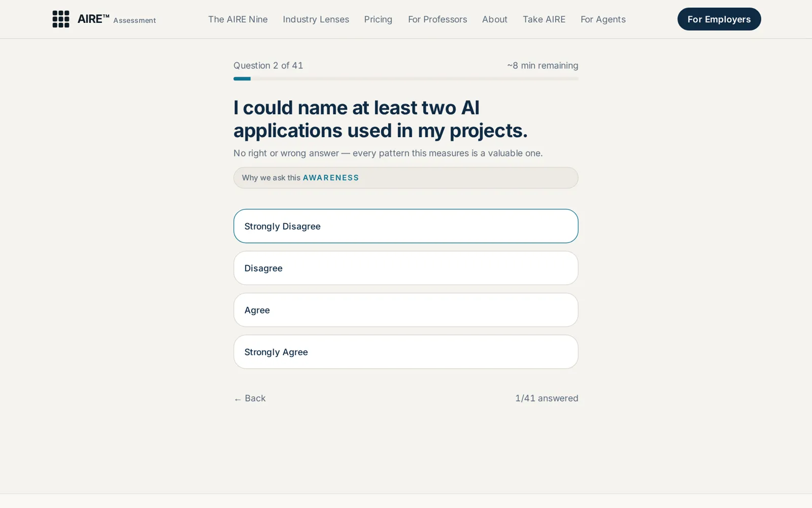Click the For Employers button
This screenshot has height=508, width=812.
(x=719, y=19)
